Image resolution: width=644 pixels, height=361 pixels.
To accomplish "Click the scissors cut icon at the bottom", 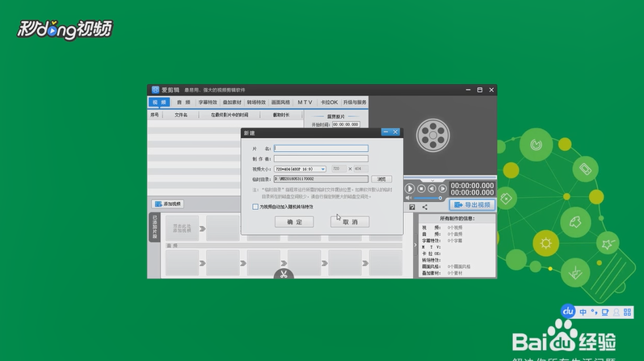I will 284,274.
